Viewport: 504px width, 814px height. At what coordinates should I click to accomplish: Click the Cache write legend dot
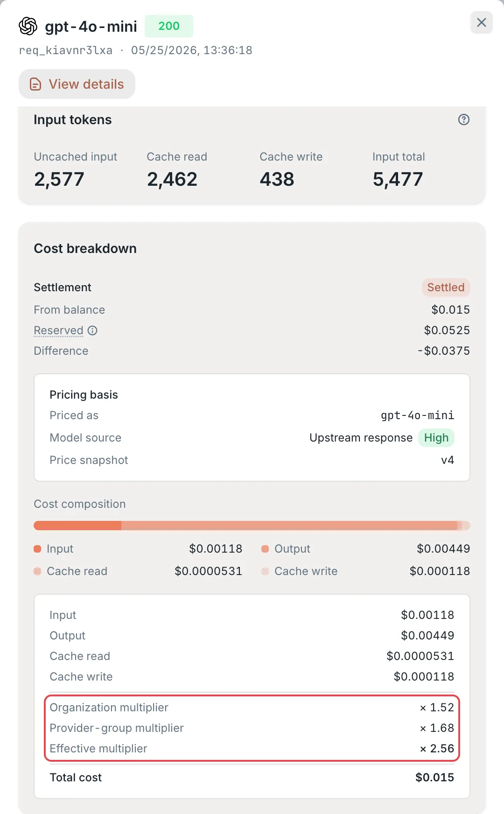pos(265,571)
